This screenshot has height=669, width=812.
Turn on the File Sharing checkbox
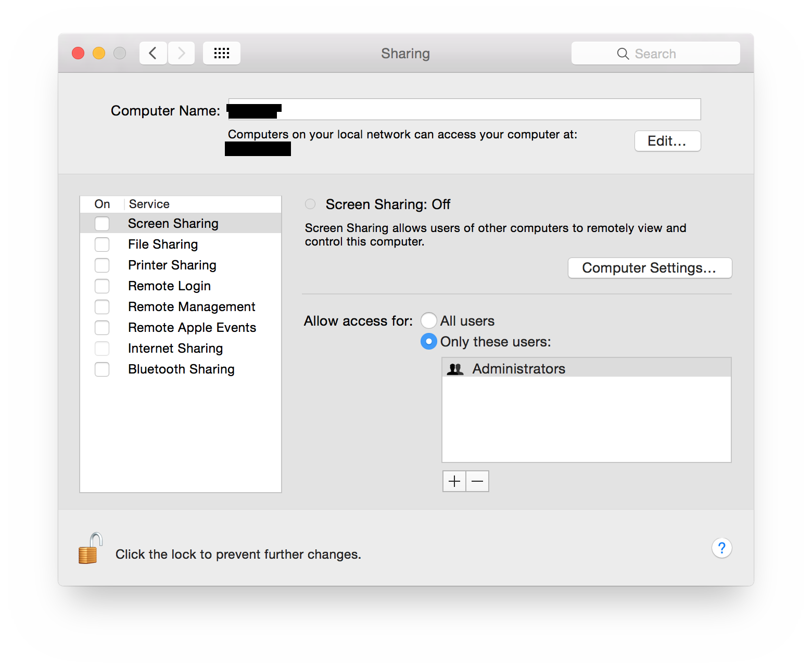pos(102,245)
